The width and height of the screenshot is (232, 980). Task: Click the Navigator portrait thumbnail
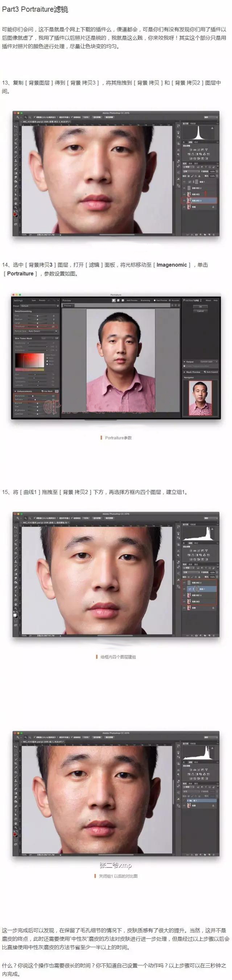pyautogui.click(x=200, y=398)
